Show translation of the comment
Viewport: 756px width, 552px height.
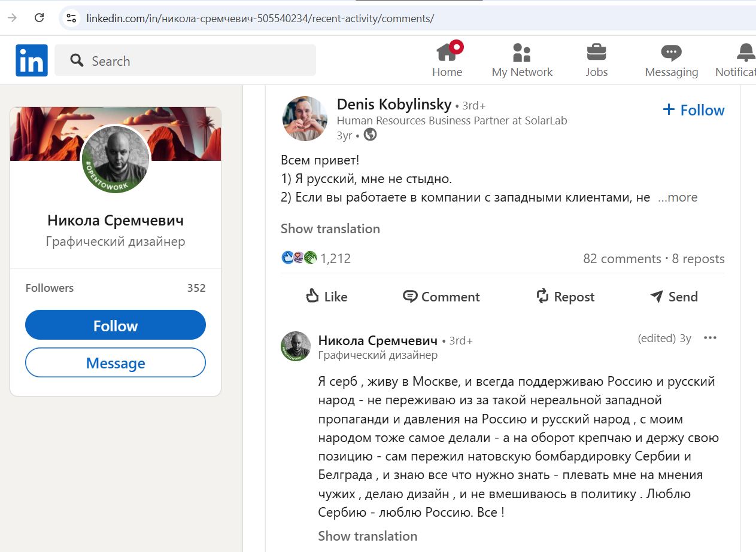coord(368,536)
